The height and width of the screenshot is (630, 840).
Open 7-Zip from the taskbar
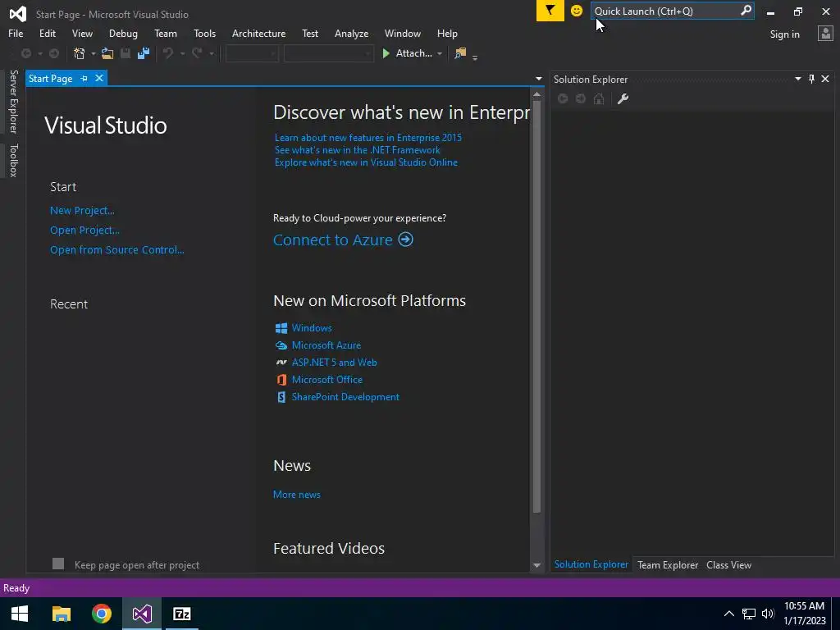(181, 614)
